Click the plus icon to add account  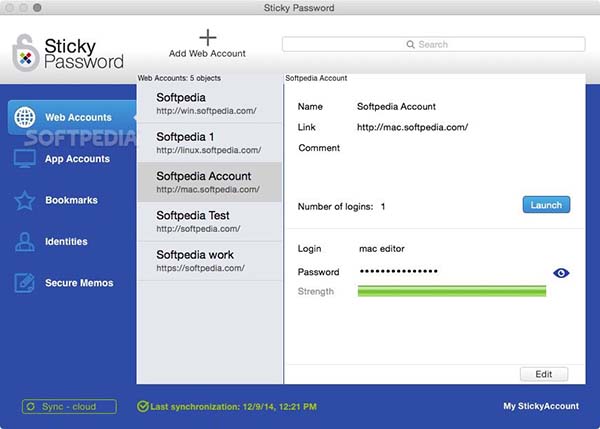[208, 38]
